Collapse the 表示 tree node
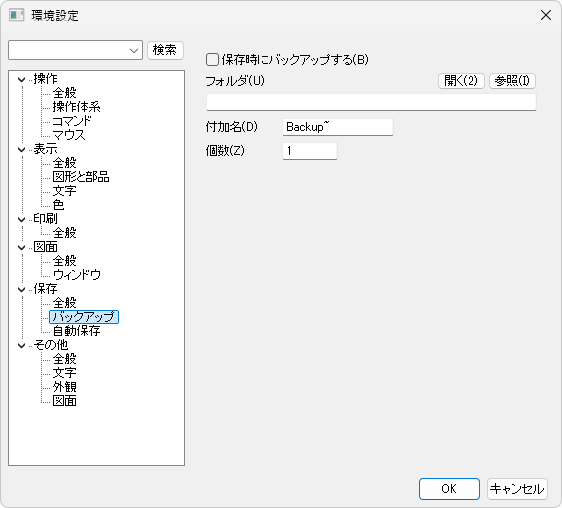The height and width of the screenshot is (508, 562). [x=22, y=149]
